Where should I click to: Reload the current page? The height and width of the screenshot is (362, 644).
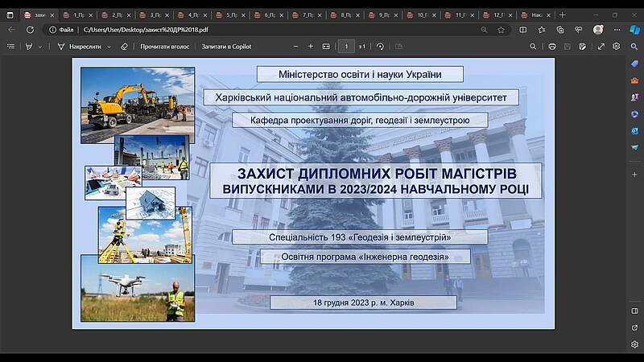click(x=30, y=30)
